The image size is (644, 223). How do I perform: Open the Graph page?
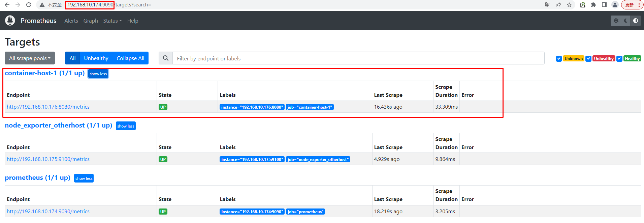[91, 21]
